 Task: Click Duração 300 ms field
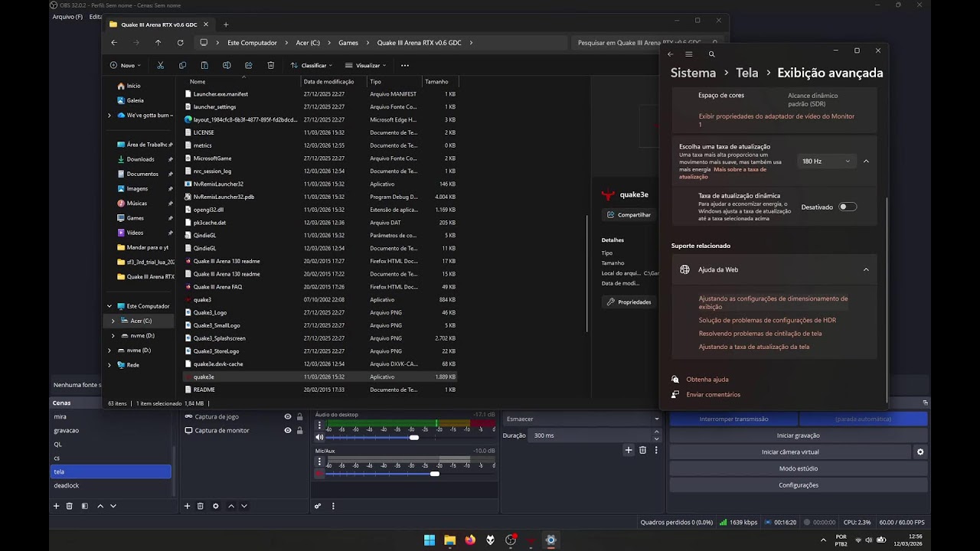pos(596,435)
